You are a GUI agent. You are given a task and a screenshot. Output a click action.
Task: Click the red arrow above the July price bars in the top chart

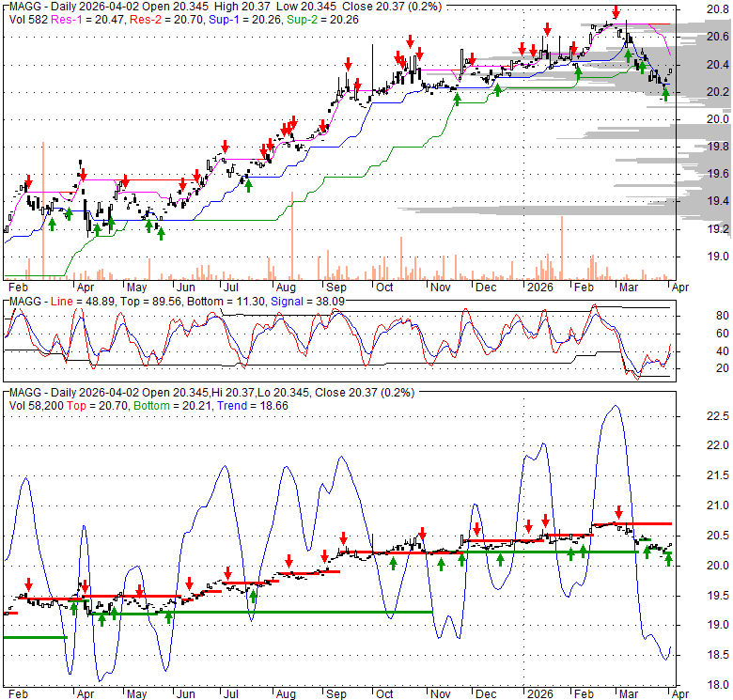pyautogui.click(x=226, y=148)
